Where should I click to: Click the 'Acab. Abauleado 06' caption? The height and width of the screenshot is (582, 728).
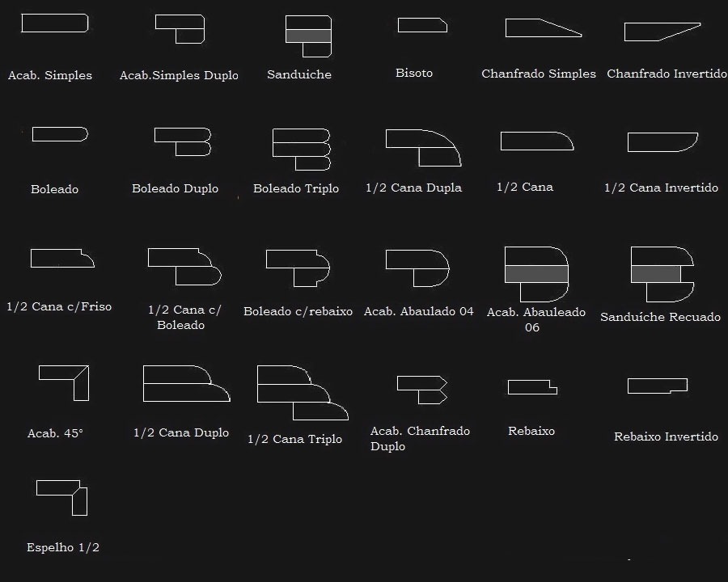[x=535, y=320]
